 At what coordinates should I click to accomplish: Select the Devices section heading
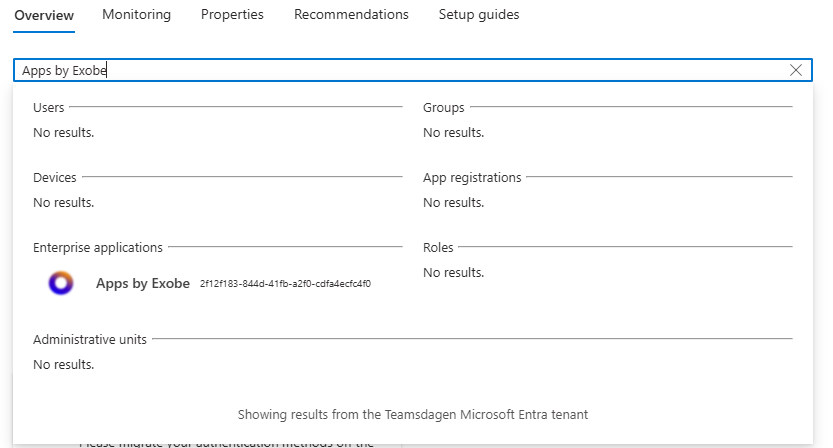(x=55, y=177)
